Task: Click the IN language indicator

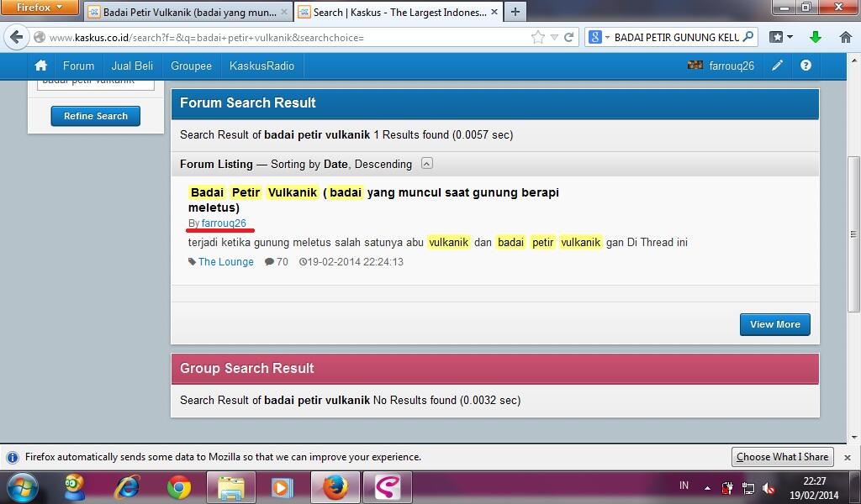Action: 684,486
